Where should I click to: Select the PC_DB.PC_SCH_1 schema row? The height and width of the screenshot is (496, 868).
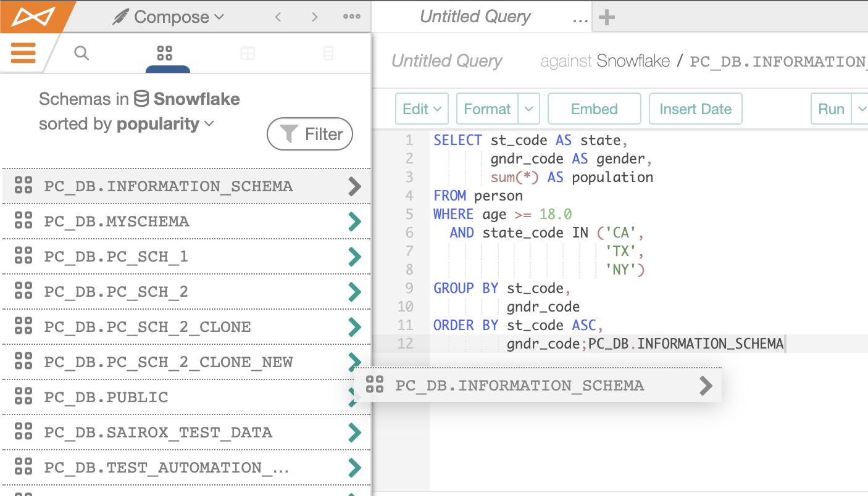click(186, 257)
